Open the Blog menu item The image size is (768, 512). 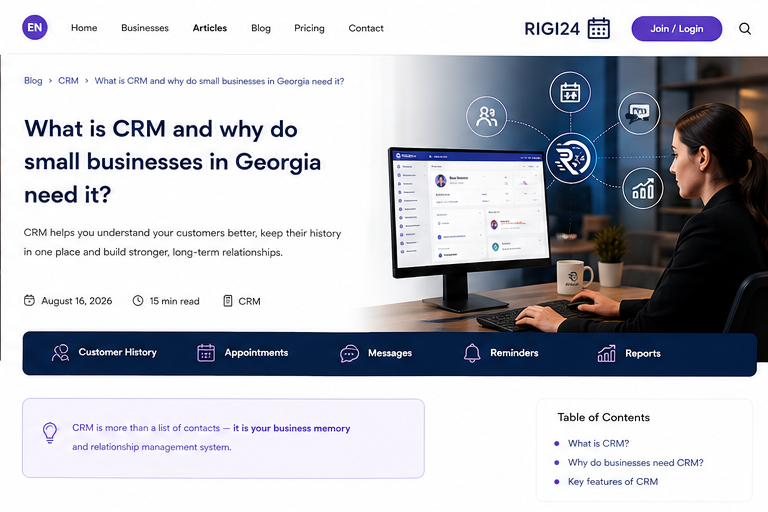(x=261, y=28)
